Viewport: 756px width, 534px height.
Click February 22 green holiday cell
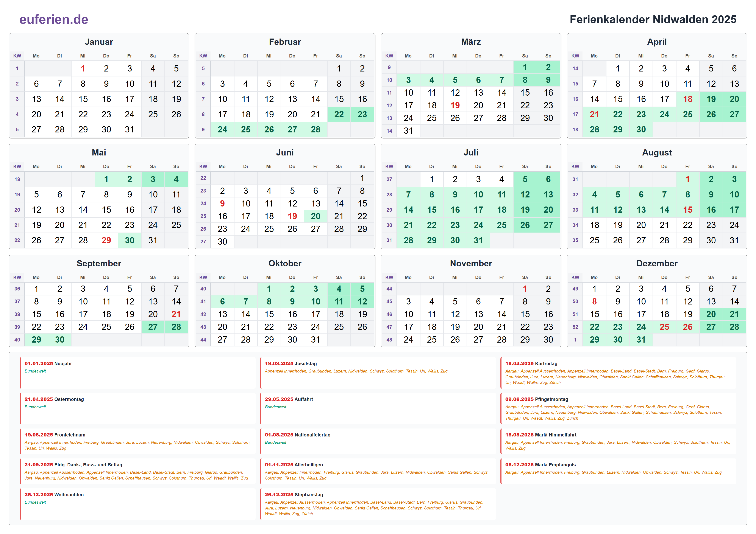[x=339, y=114]
